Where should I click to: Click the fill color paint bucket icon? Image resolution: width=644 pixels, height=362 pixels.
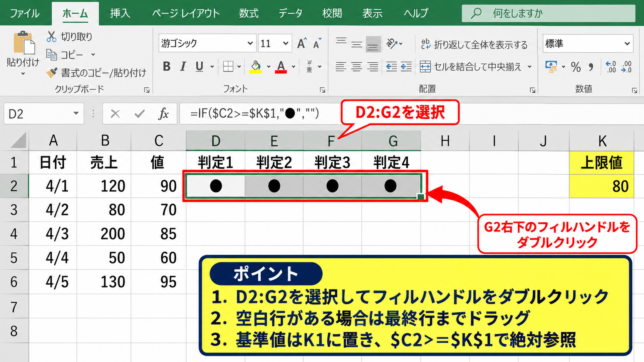click(255, 67)
